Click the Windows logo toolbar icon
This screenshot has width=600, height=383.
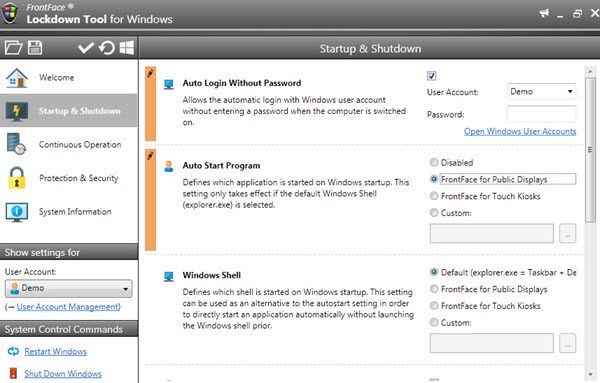coord(127,48)
